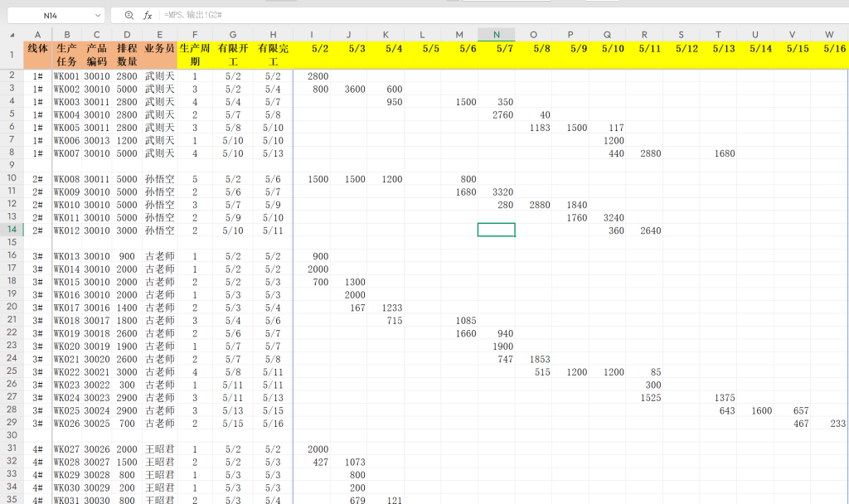Screen dimensions: 849x504
Task: Click the 5/13 finish date in WK007 row
Action: (x=273, y=153)
